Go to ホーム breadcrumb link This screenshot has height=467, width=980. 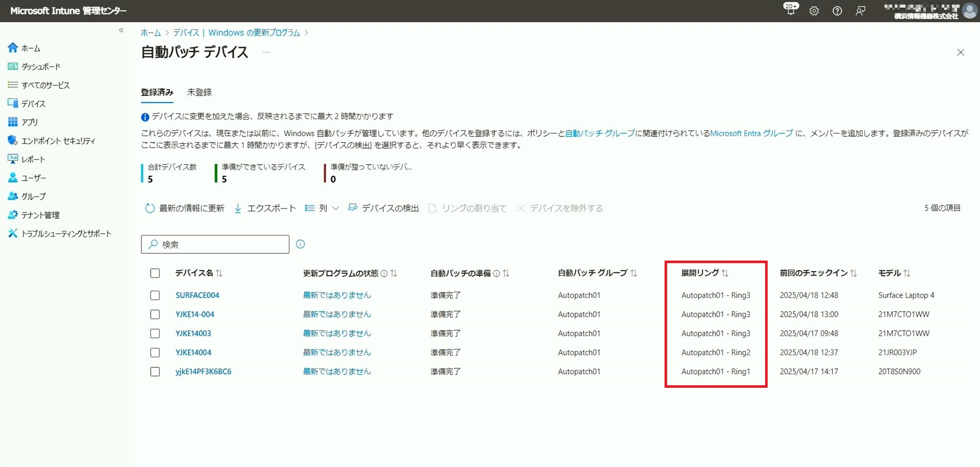tap(151, 33)
